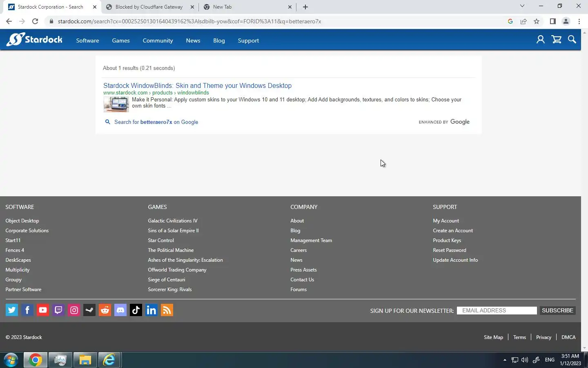Open the Instagram social icon
This screenshot has width=588, height=368.
point(74,310)
